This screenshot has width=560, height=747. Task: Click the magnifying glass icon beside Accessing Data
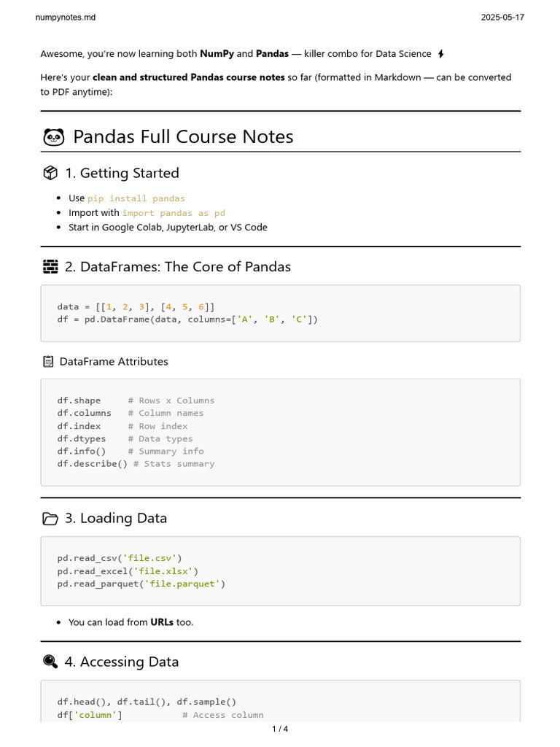click(x=50, y=662)
